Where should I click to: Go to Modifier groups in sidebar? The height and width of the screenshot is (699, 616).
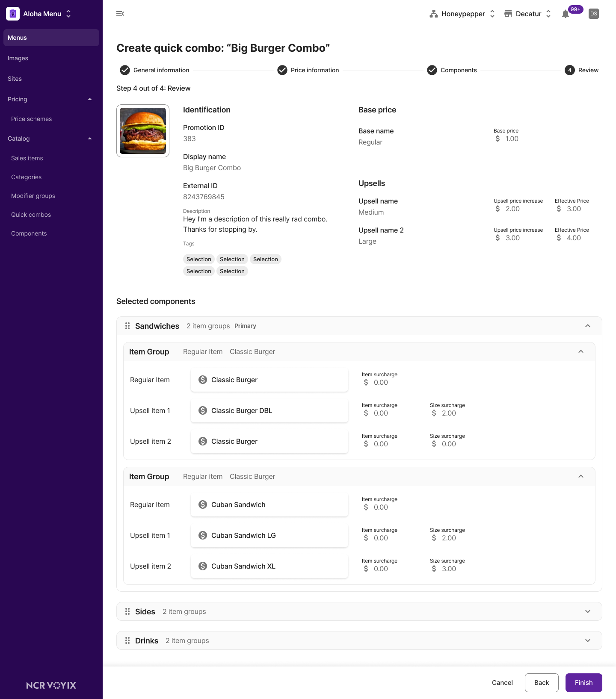pos(33,196)
